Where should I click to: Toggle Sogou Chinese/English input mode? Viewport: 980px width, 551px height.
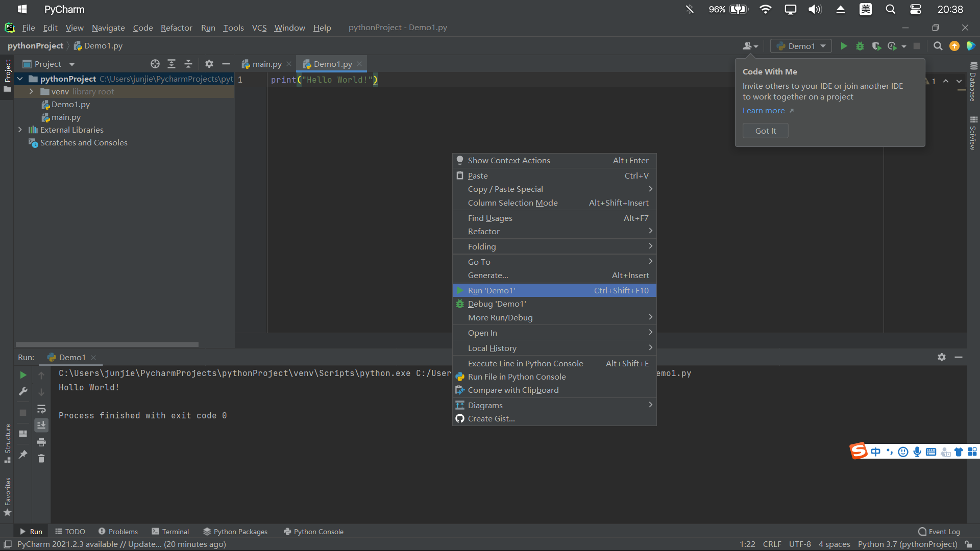876,452
